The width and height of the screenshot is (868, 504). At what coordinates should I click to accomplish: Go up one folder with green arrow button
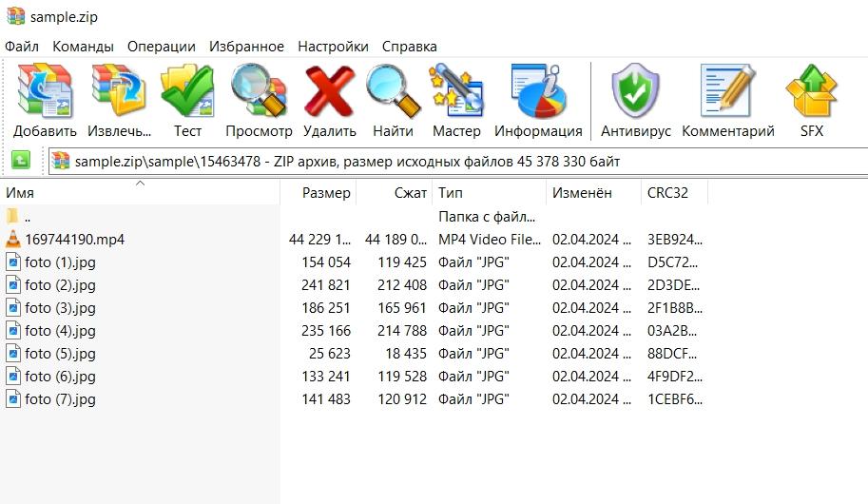(x=20, y=161)
